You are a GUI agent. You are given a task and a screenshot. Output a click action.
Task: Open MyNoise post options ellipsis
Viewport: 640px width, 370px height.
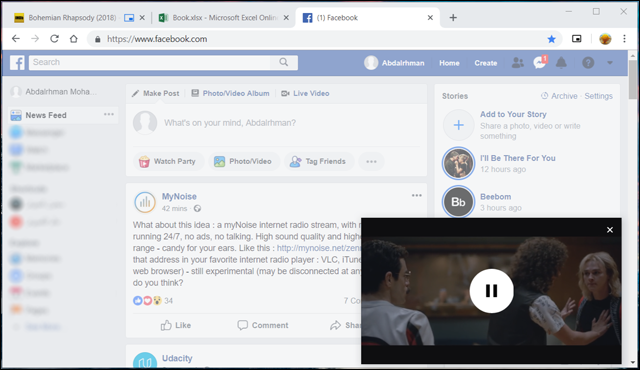[x=416, y=195]
